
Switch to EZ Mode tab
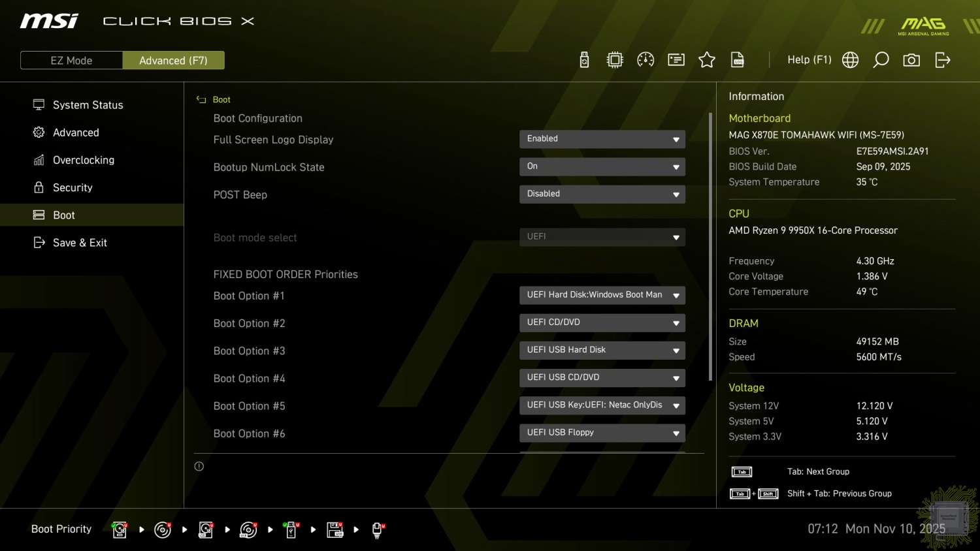pyautogui.click(x=71, y=60)
